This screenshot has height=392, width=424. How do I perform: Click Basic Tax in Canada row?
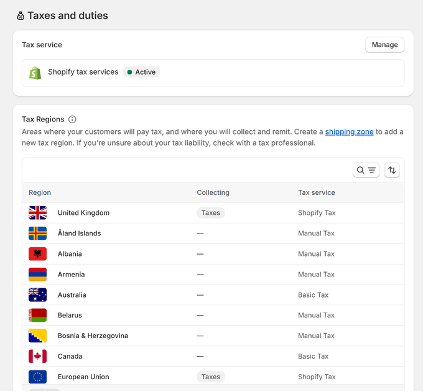[313, 356]
